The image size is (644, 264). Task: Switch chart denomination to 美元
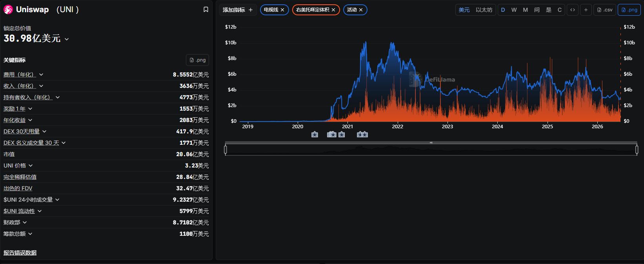tap(464, 10)
